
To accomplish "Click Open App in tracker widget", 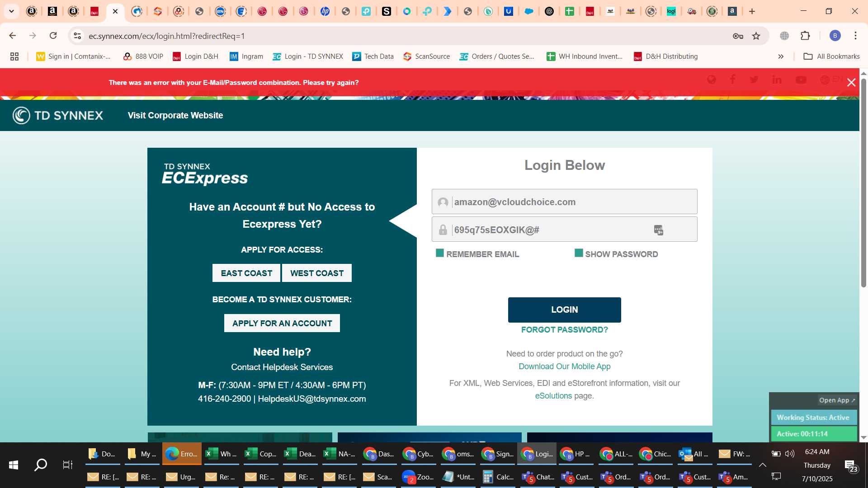I will 837,400.
